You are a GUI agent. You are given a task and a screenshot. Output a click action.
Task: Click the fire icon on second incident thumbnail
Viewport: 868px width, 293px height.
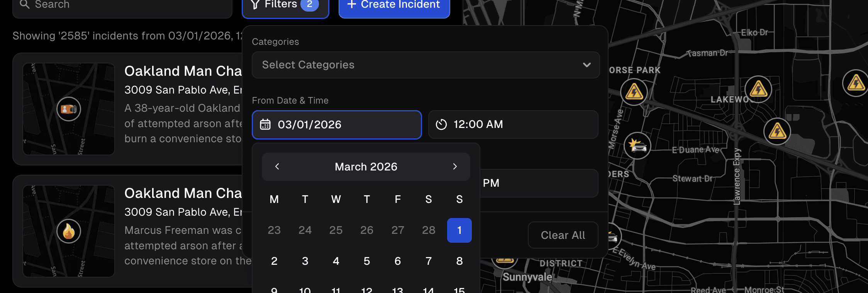click(x=69, y=231)
